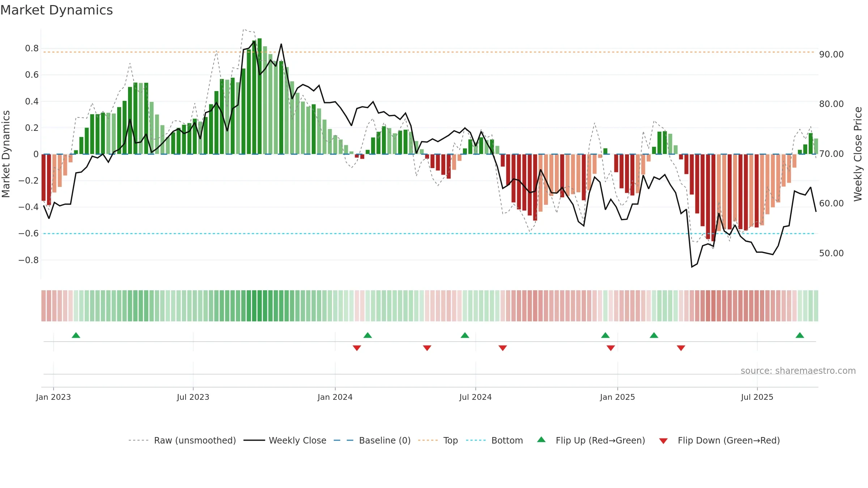Screen dimensions: 868x488
Task: Click the Jan 2024 x-axis label
Action: (335, 397)
